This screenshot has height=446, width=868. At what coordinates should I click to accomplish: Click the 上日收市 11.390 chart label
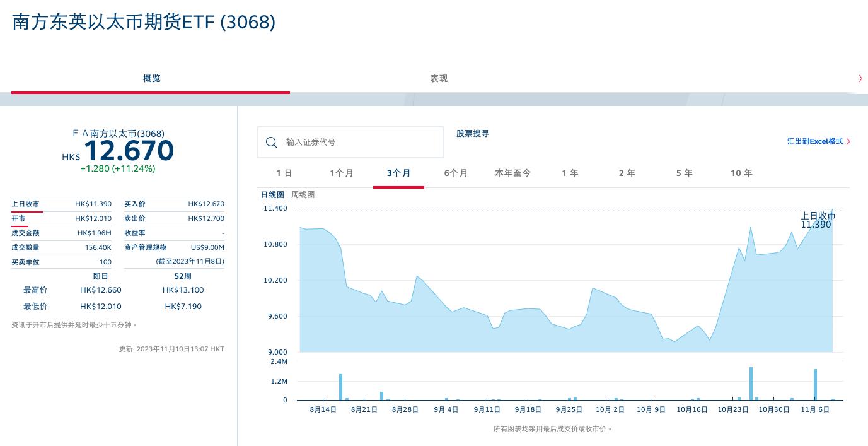click(x=818, y=220)
